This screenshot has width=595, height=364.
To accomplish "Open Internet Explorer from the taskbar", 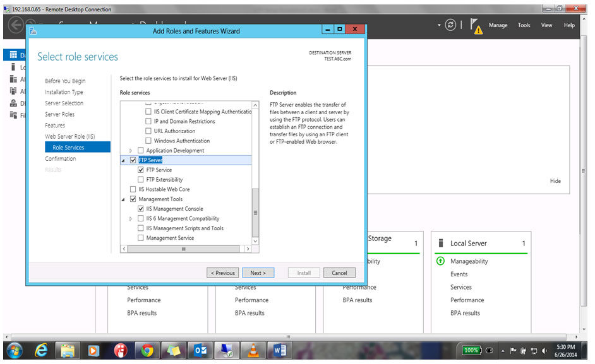I will [x=41, y=350].
